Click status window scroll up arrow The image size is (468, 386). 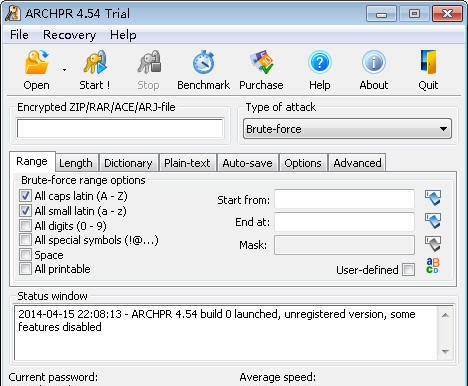(x=445, y=315)
